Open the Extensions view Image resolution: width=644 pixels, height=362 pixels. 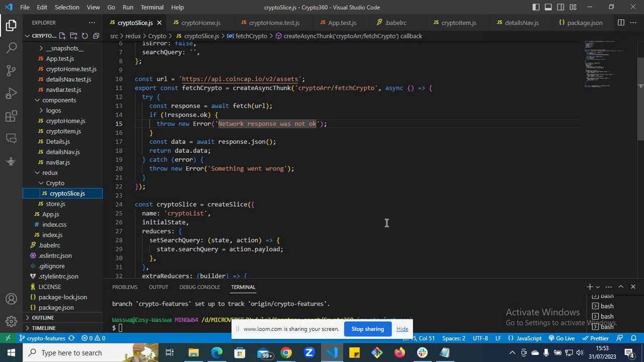click(x=11, y=117)
